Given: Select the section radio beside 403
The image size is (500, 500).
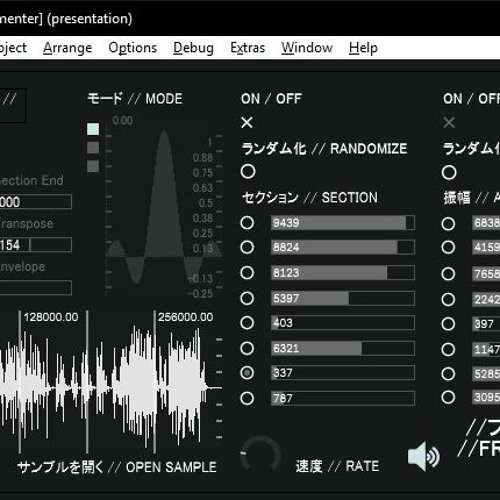Looking at the screenshot, I should pyautogui.click(x=247, y=323).
